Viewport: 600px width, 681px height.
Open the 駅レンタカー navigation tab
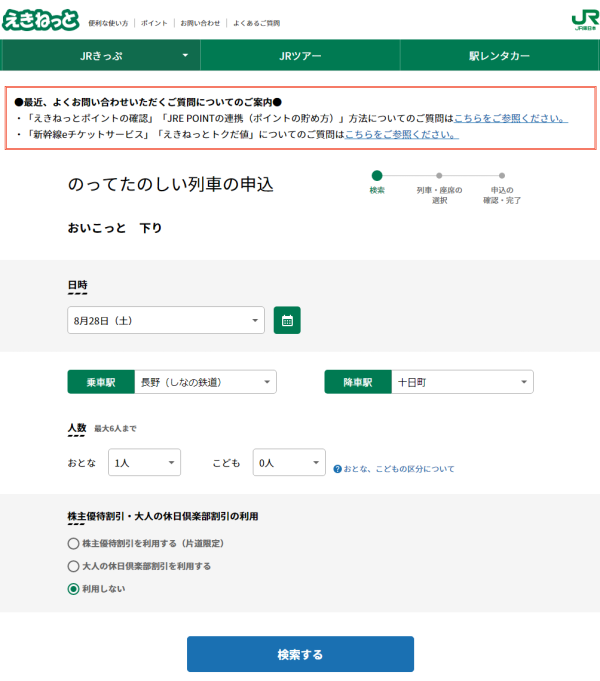(500, 55)
